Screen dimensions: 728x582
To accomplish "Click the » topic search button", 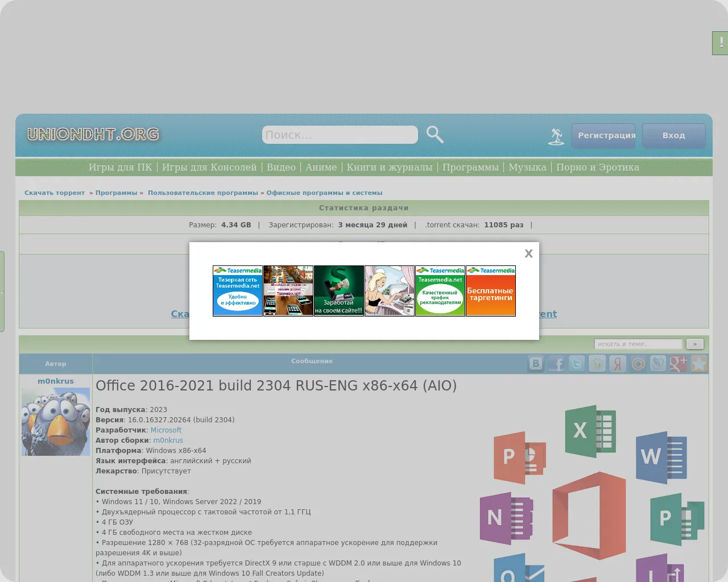I will point(695,344).
